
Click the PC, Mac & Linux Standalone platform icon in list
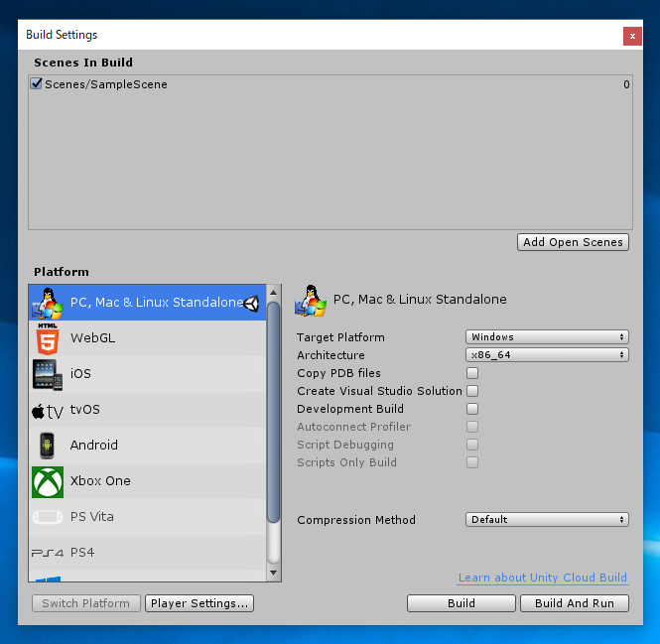click(x=48, y=303)
